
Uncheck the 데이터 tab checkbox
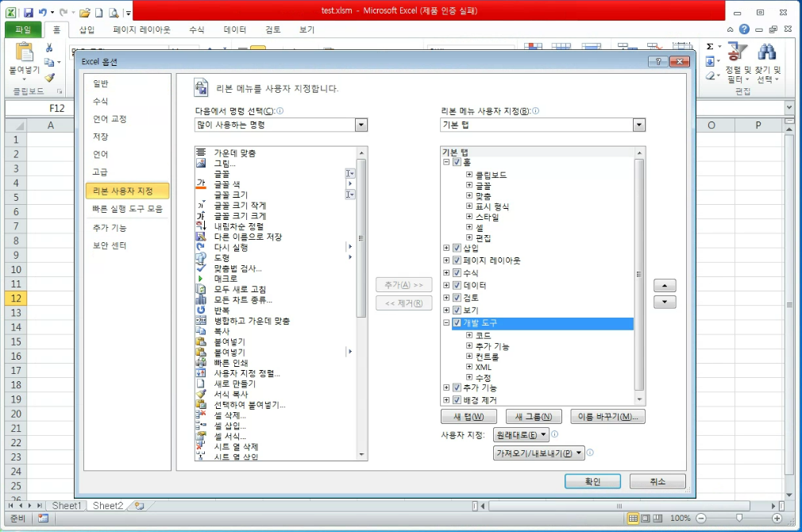coord(457,285)
